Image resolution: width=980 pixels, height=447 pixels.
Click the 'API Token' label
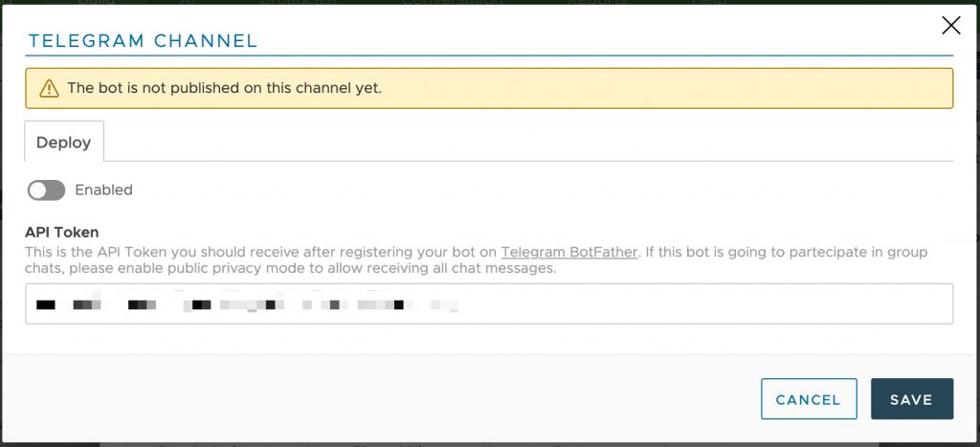62,232
